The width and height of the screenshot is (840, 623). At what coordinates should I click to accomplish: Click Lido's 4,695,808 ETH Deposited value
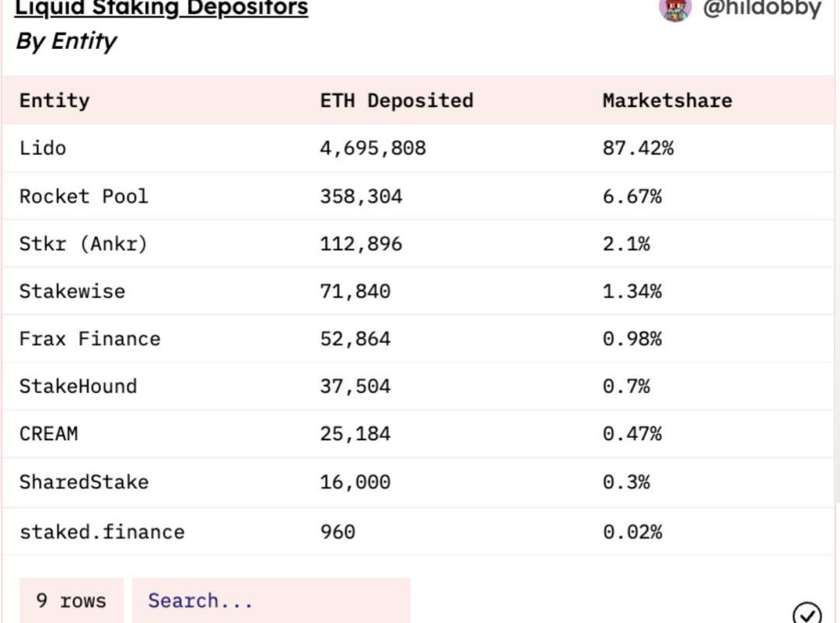(x=373, y=148)
